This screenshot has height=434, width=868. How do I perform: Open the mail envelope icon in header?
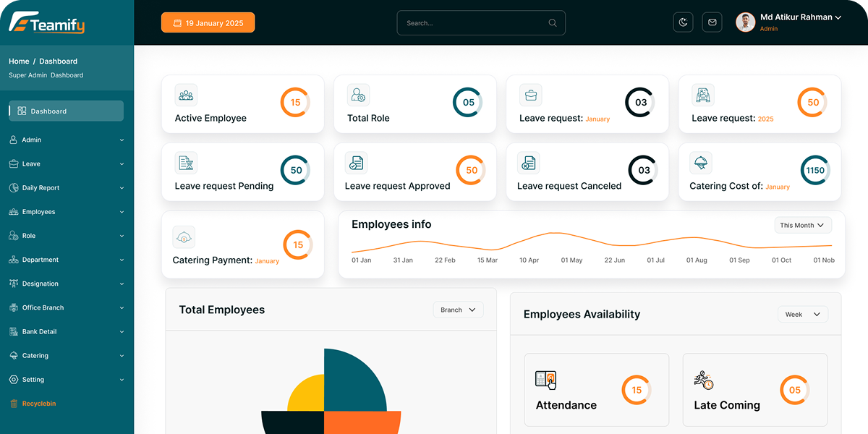coord(712,22)
